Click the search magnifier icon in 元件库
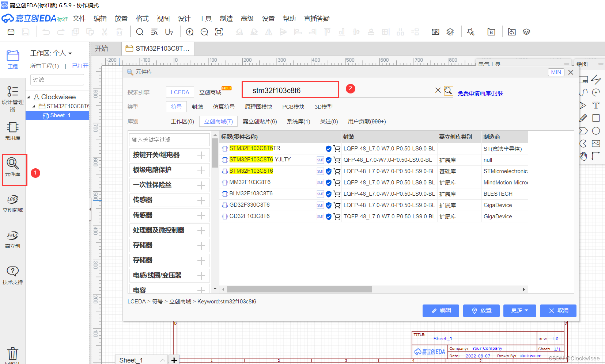The height and width of the screenshot is (364, 605). tap(449, 91)
